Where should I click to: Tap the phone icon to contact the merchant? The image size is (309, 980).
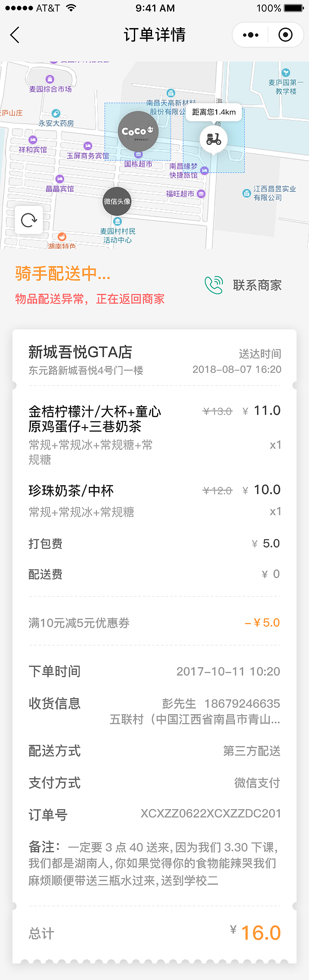pos(214,284)
